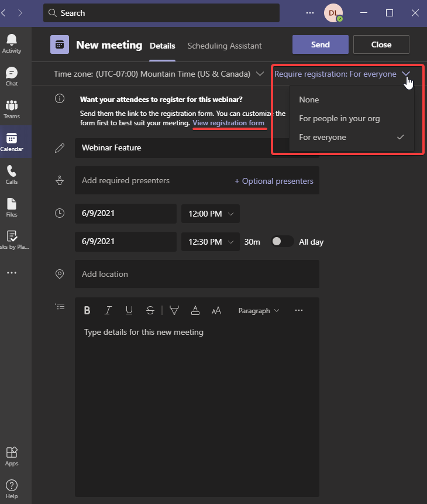Click the Add location field

[x=197, y=274]
